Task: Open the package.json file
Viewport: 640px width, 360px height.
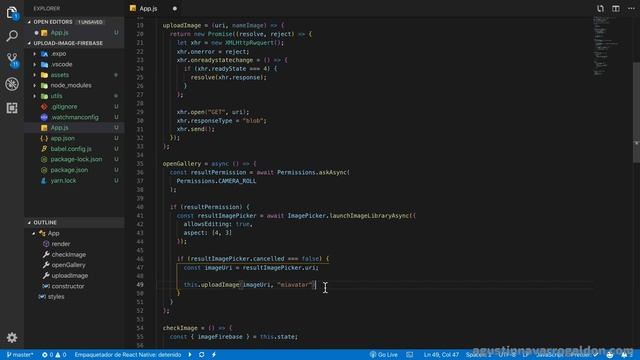Action: coord(74,170)
